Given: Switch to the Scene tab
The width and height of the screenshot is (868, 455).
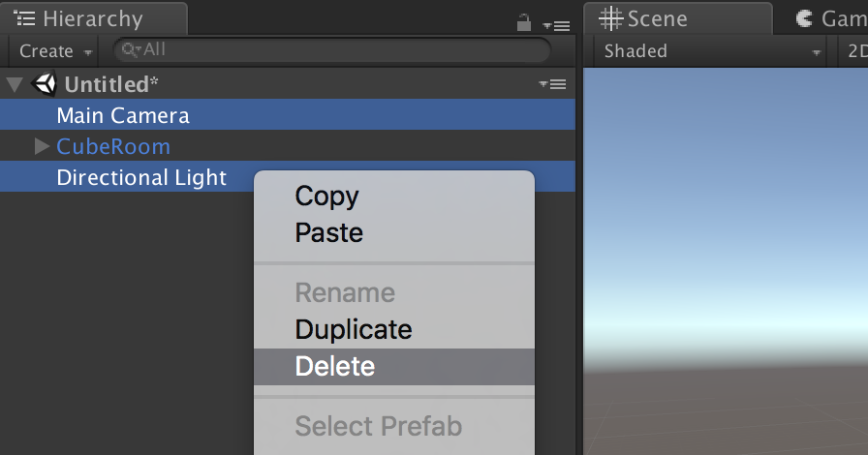Looking at the screenshot, I should (x=677, y=18).
